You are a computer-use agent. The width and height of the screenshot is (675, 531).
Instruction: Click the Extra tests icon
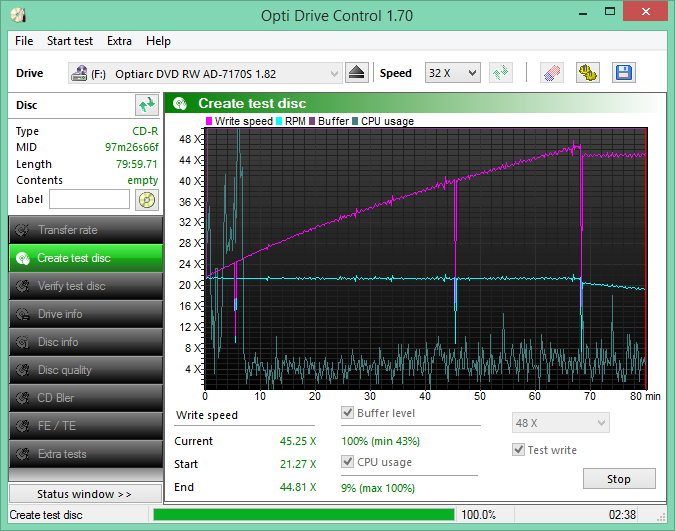(22, 454)
